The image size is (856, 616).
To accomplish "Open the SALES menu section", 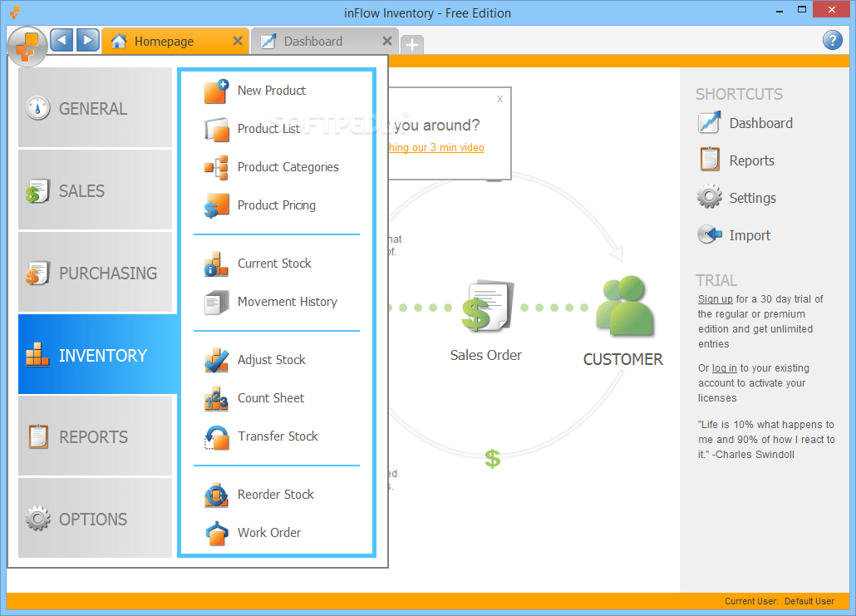I will click(x=95, y=190).
